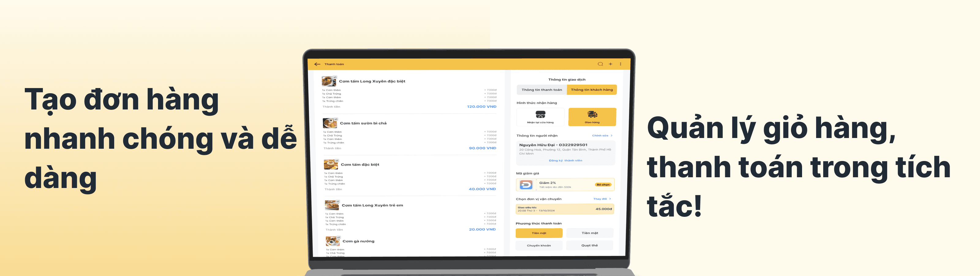
Task: Open the Cơm tấm Long Xuyên đặc biệt thumbnail
Action: point(329,81)
